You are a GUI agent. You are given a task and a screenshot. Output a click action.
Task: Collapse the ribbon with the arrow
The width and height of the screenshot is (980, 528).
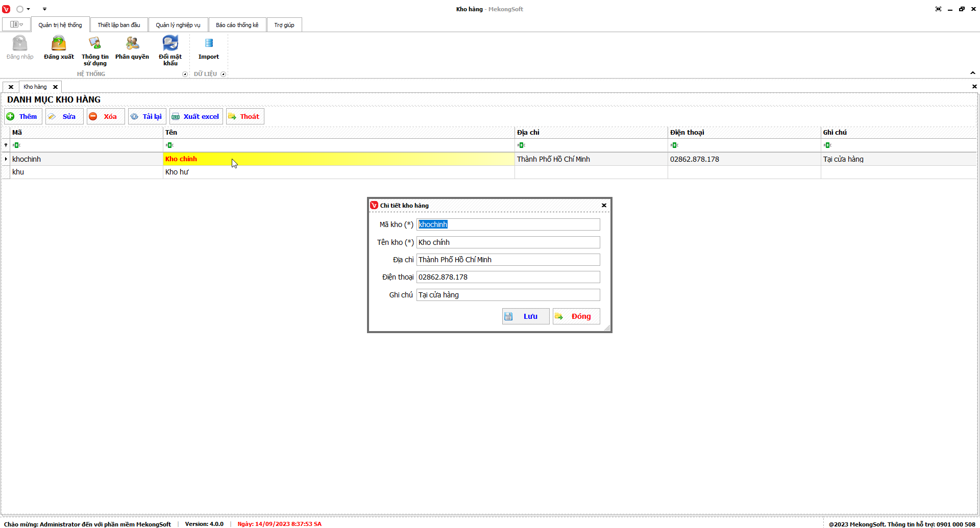coord(973,73)
